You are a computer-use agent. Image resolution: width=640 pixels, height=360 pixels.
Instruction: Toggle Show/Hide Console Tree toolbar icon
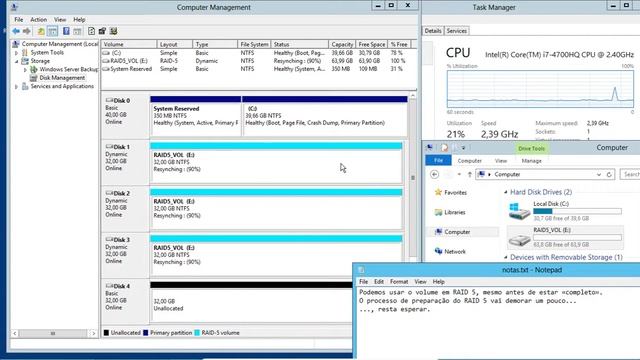click(53, 31)
